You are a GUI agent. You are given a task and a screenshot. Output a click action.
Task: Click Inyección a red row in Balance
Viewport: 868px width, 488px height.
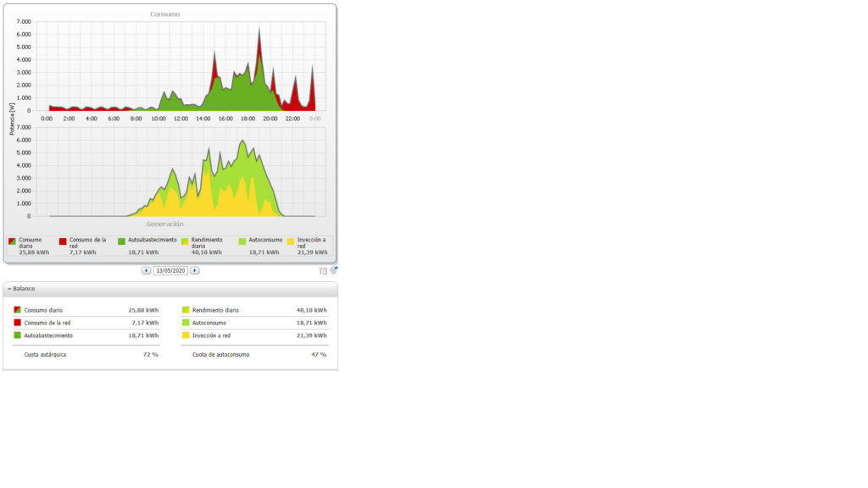tap(211, 335)
